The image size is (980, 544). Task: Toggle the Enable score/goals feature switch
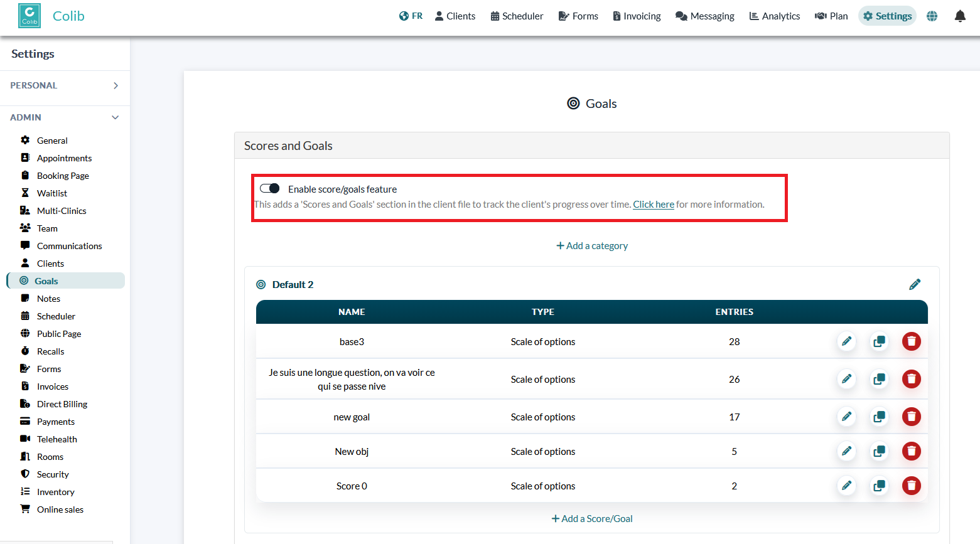[270, 188]
